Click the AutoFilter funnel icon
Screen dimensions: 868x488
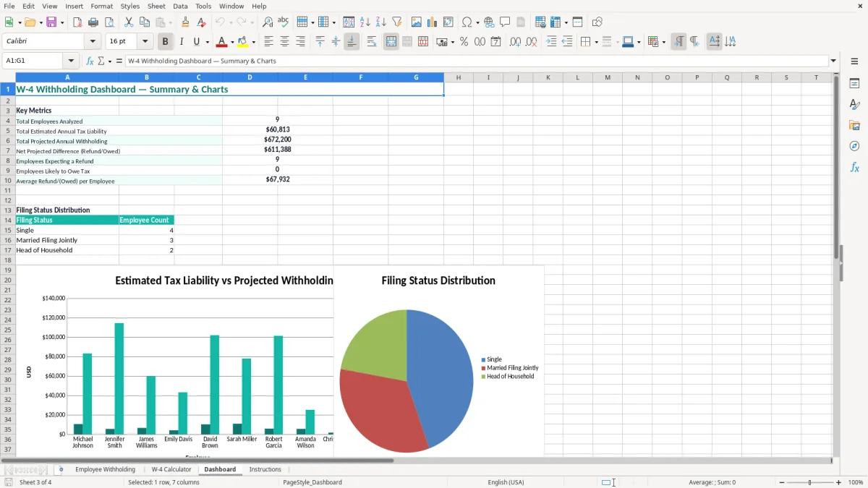pyautogui.click(x=397, y=22)
